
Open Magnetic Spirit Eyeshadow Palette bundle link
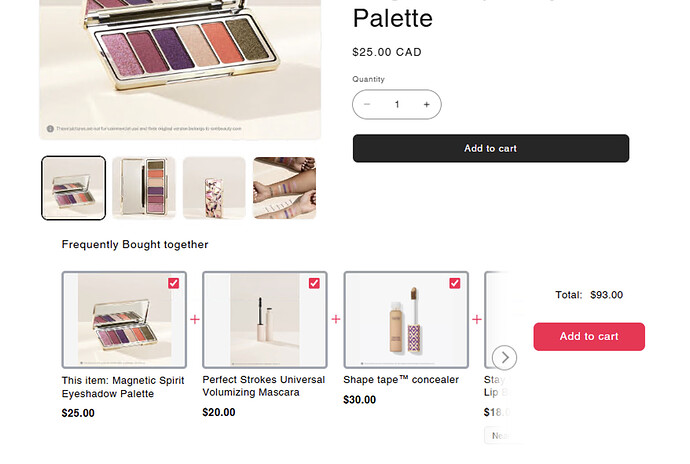[110, 386]
